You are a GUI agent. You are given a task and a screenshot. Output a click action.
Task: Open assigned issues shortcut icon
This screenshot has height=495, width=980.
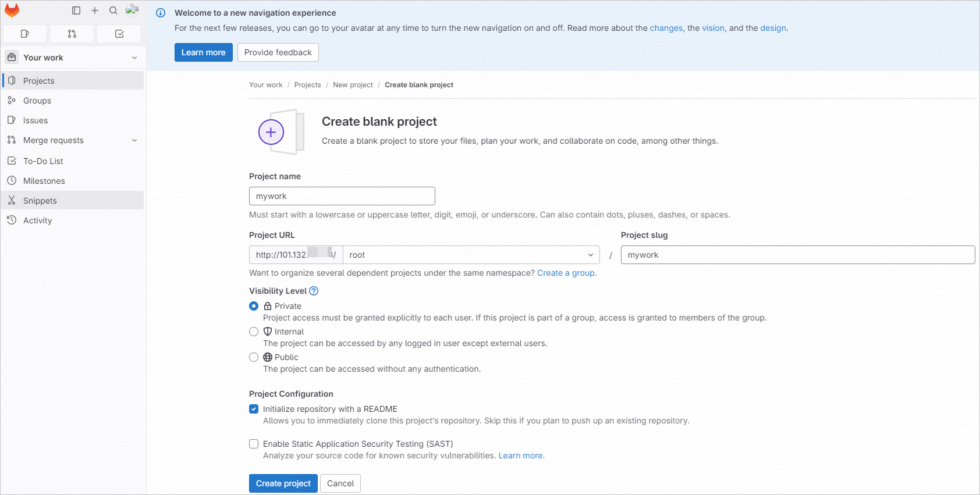25,34
